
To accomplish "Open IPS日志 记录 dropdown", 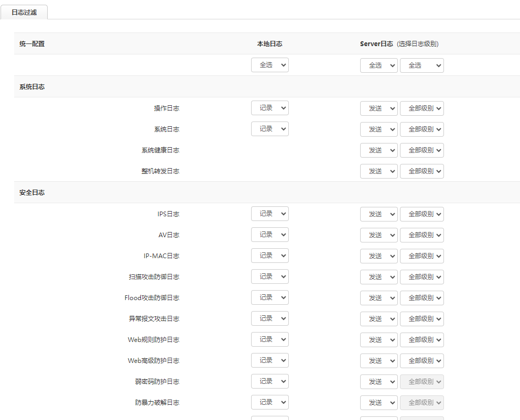I will point(270,214).
